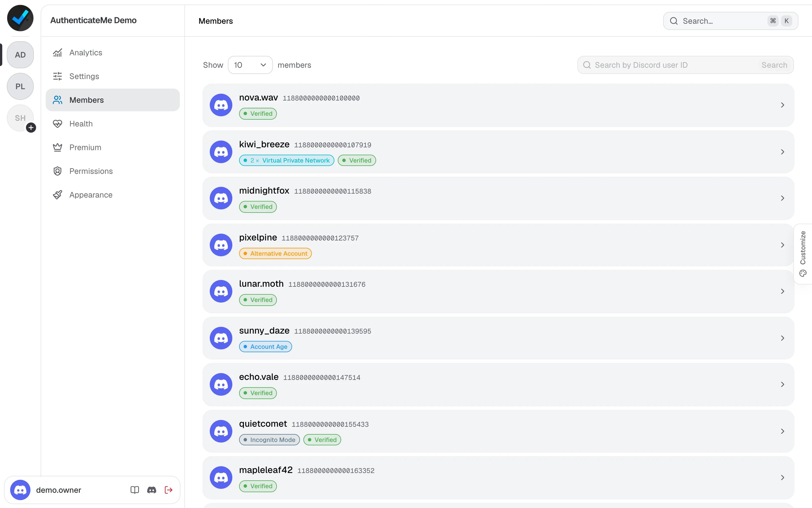Click the Analytics chart icon

pyautogui.click(x=58, y=53)
